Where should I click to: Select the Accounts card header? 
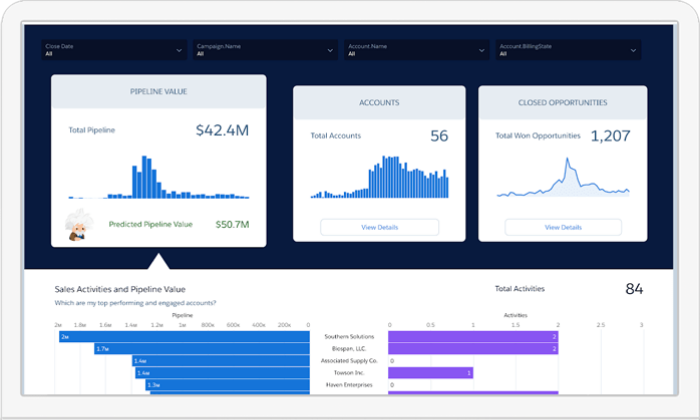tap(379, 102)
